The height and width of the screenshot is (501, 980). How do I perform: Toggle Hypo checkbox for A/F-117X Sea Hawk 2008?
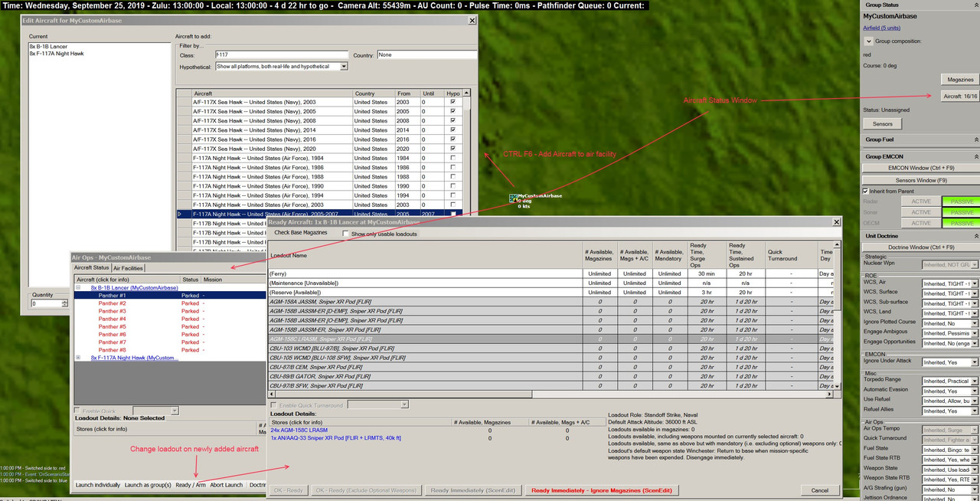coord(453,121)
